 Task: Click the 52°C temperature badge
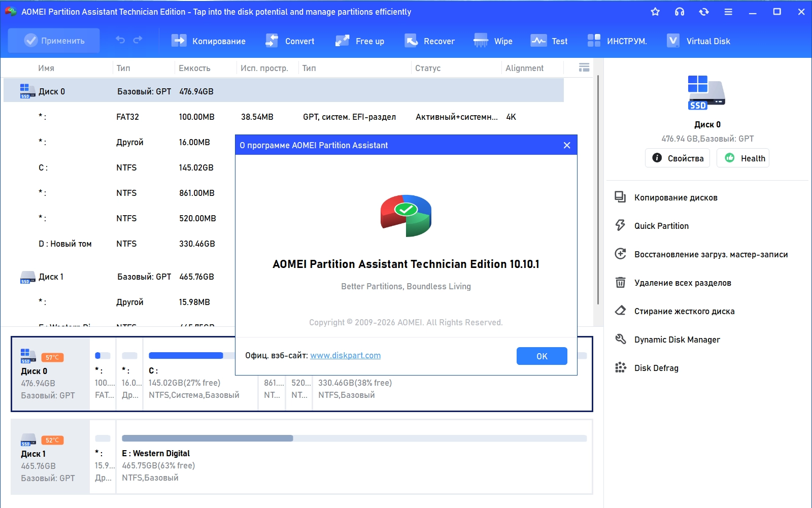(52, 440)
